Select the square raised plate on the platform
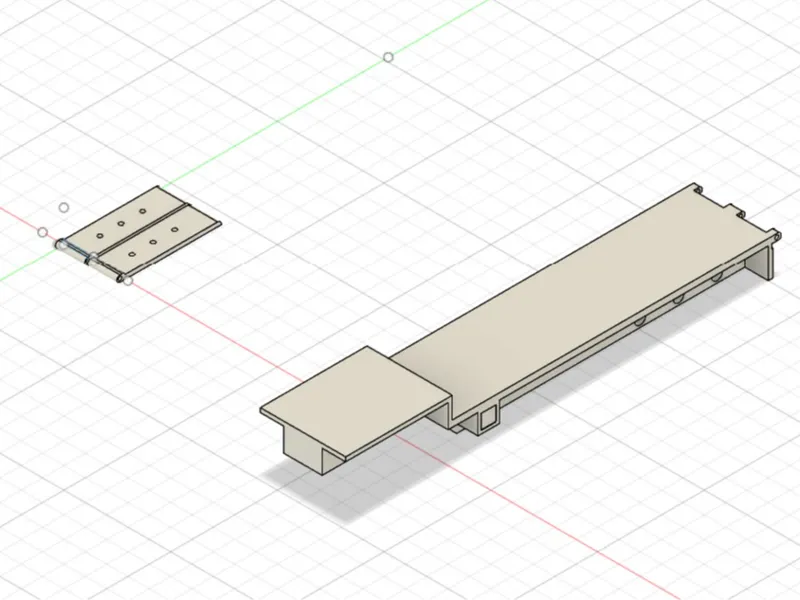The image size is (800, 600). (357, 401)
